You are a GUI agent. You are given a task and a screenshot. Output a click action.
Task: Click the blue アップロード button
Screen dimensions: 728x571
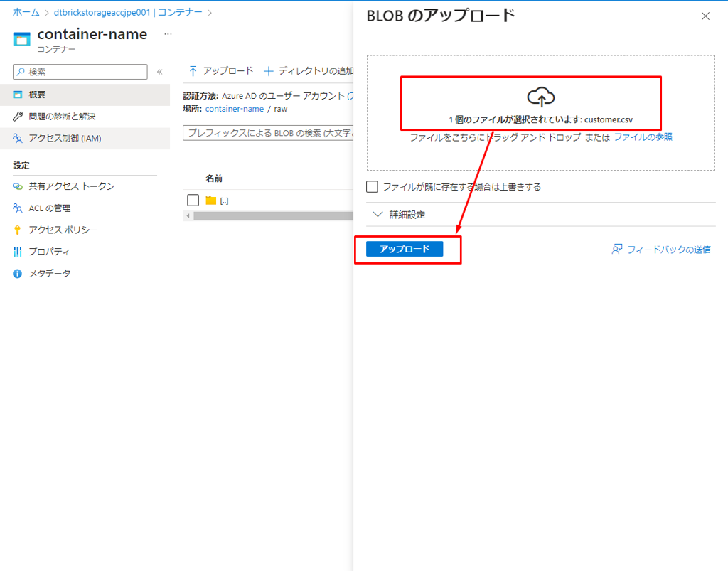point(405,249)
